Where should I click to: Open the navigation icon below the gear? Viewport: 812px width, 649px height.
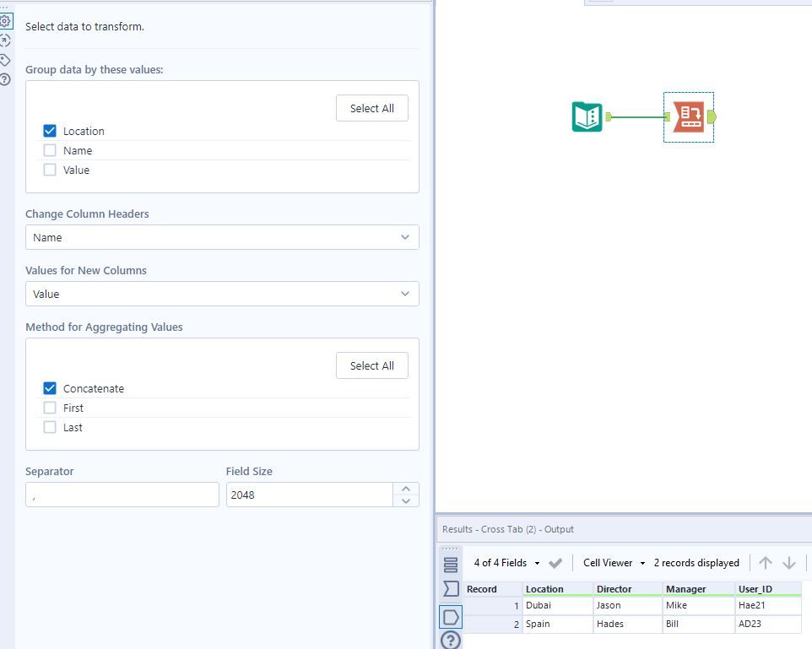point(5,41)
